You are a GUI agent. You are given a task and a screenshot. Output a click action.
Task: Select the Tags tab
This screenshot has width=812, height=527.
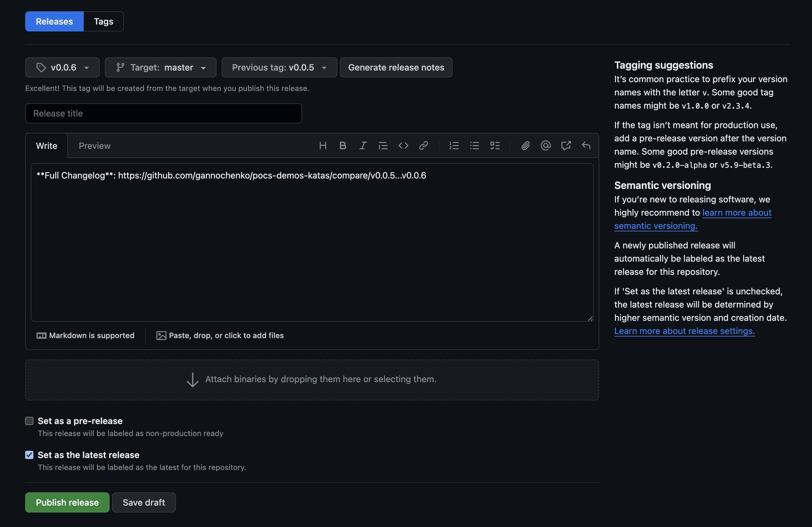pos(103,21)
